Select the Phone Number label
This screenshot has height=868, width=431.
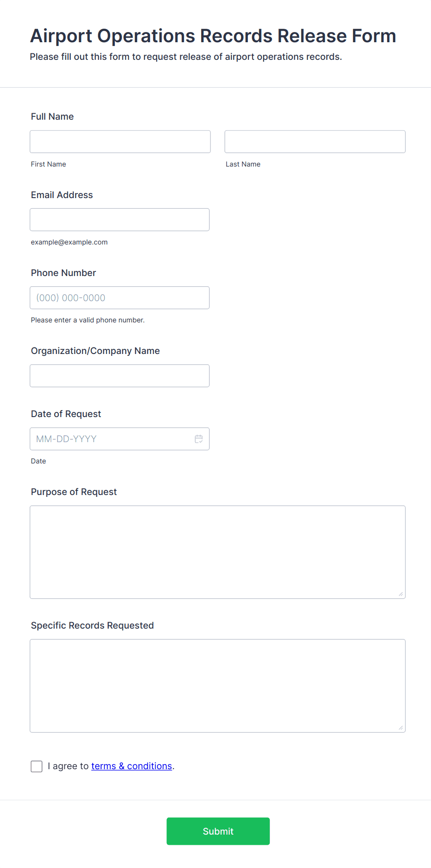coord(63,273)
